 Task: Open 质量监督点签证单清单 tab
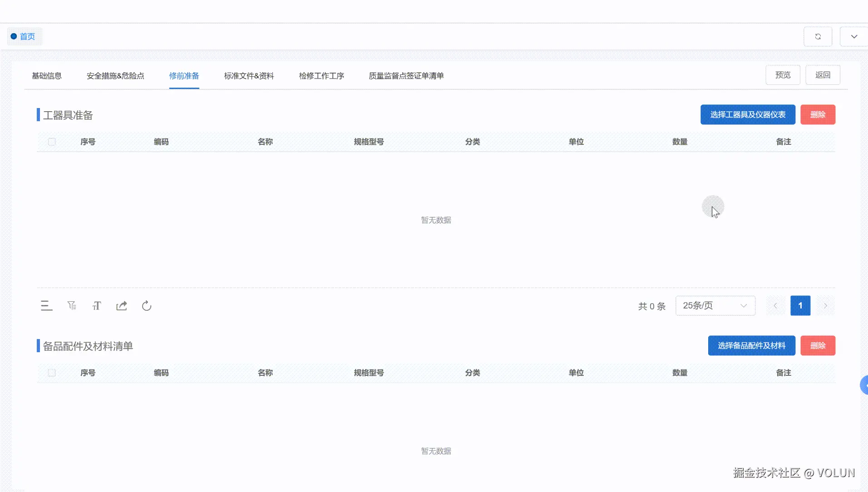pos(406,76)
